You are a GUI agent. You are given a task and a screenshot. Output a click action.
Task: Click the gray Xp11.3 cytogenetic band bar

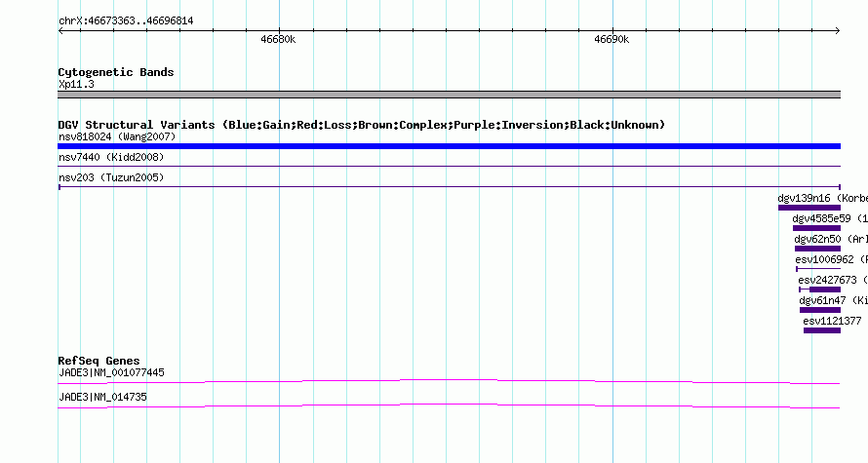[449, 95]
